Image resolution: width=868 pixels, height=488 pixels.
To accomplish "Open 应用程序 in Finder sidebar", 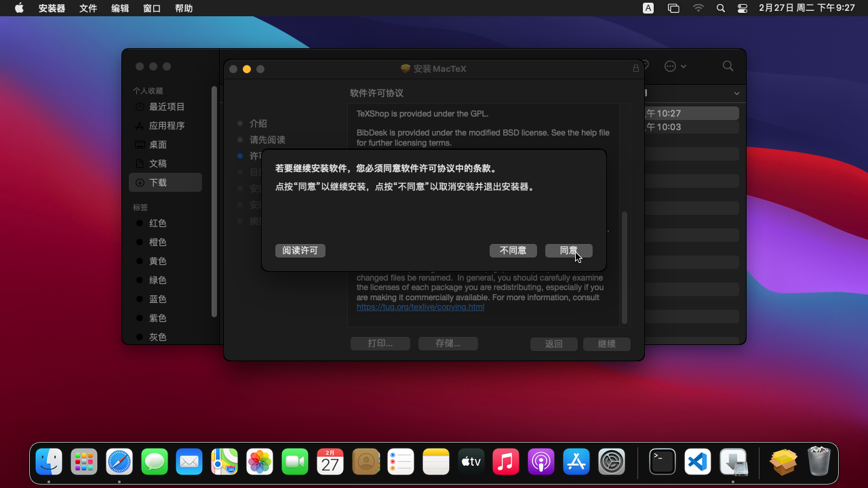I will point(165,125).
